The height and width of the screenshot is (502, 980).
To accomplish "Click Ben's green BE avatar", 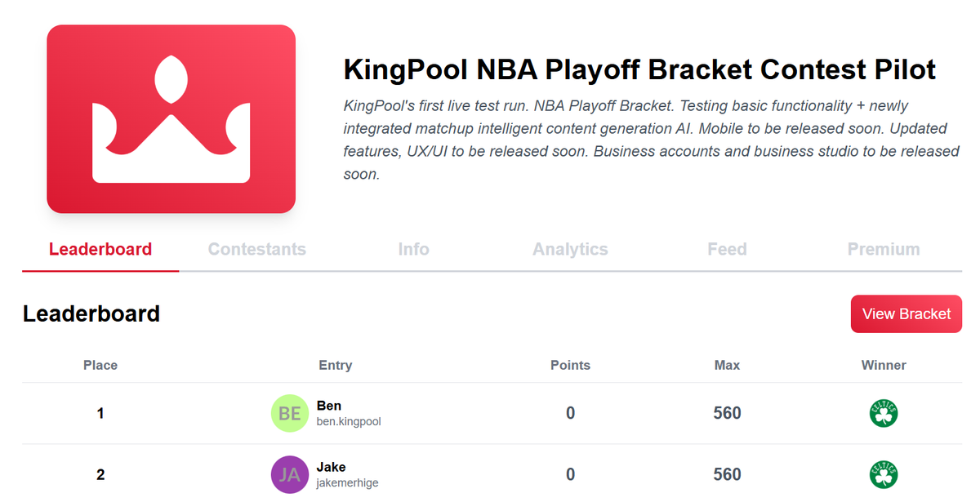I will [288, 413].
